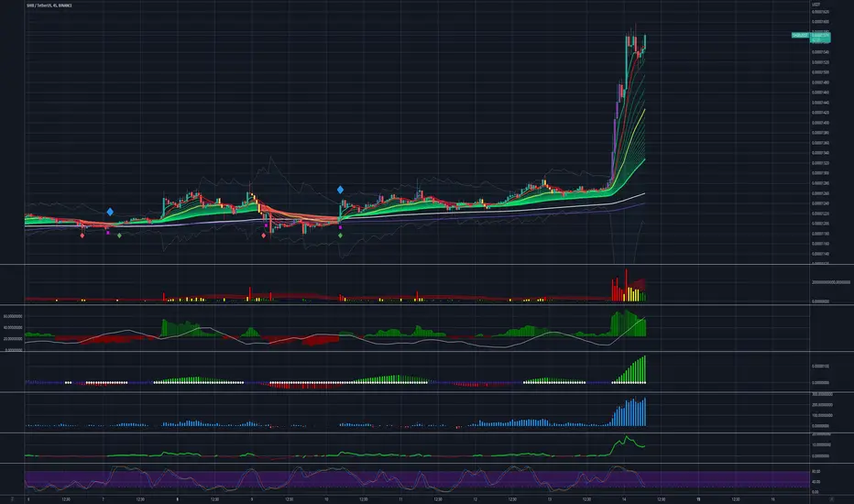Click the 0.00001540 price scale label
854x504 pixels.
[821, 52]
